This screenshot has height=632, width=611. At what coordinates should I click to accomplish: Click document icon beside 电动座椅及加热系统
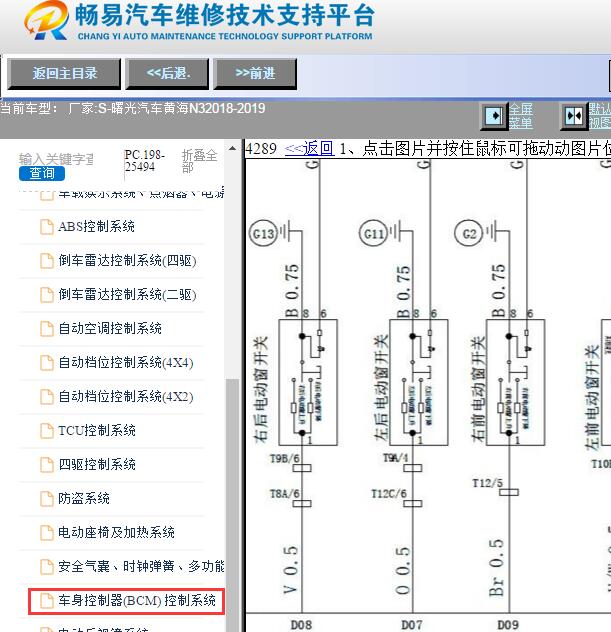tap(47, 532)
